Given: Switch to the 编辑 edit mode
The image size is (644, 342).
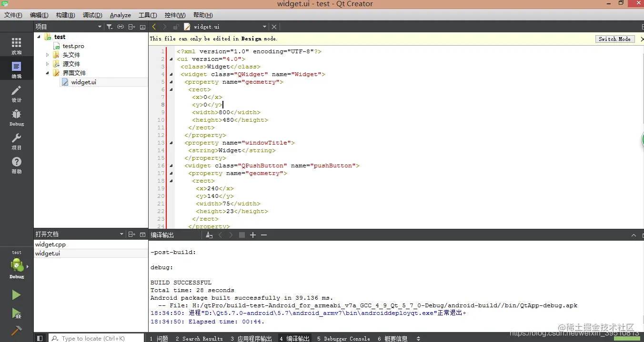Looking at the screenshot, I should tap(17, 69).
